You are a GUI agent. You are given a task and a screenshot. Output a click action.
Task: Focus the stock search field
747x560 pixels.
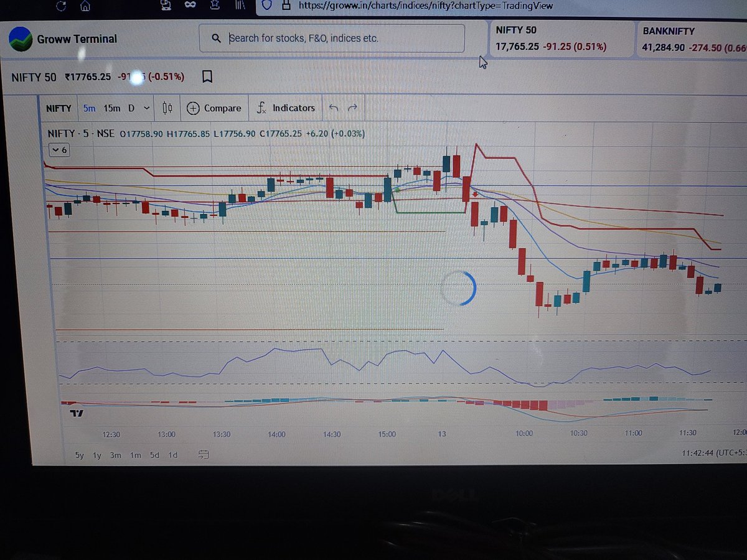[332, 38]
